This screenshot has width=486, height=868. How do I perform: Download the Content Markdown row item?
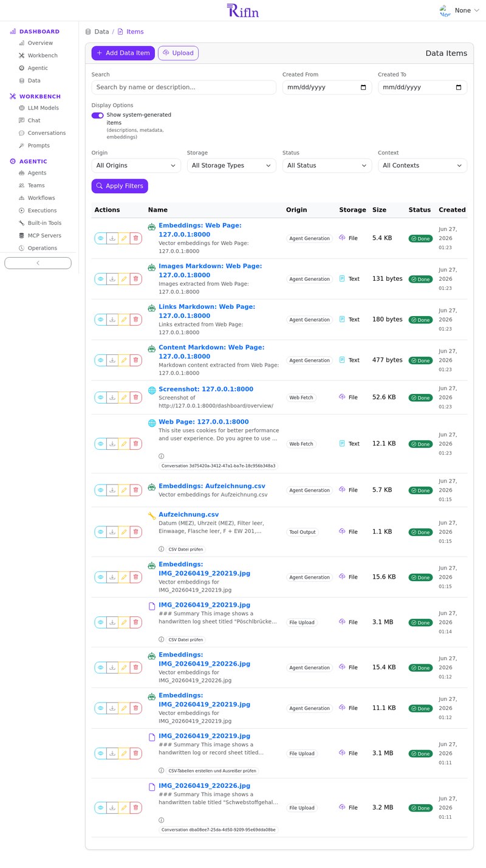(112, 360)
